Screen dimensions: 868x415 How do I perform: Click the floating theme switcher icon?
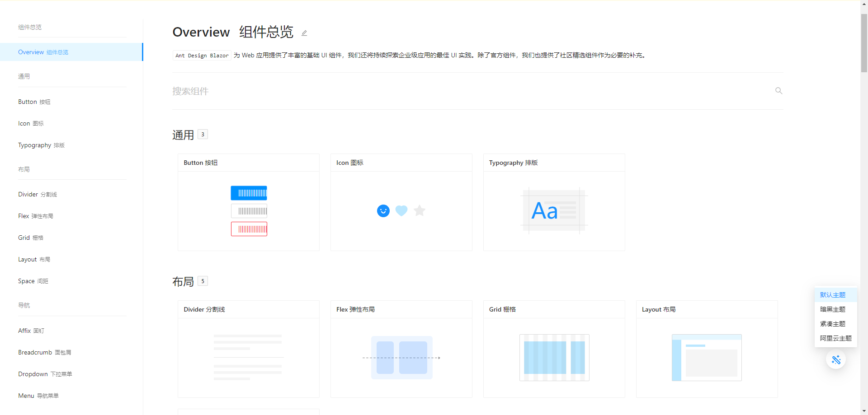(835, 360)
